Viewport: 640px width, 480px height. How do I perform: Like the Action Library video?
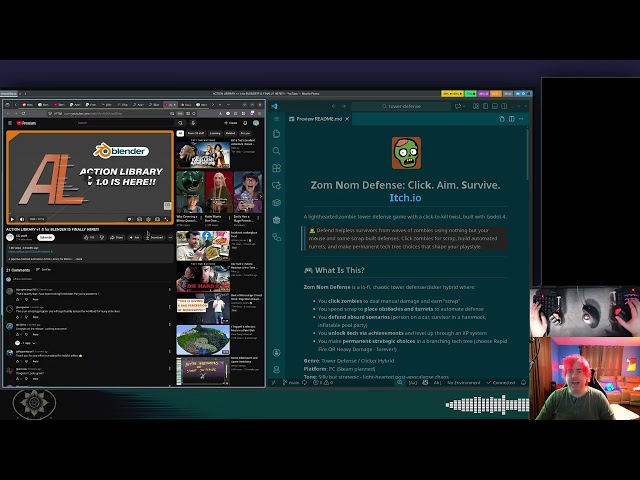[89, 238]
